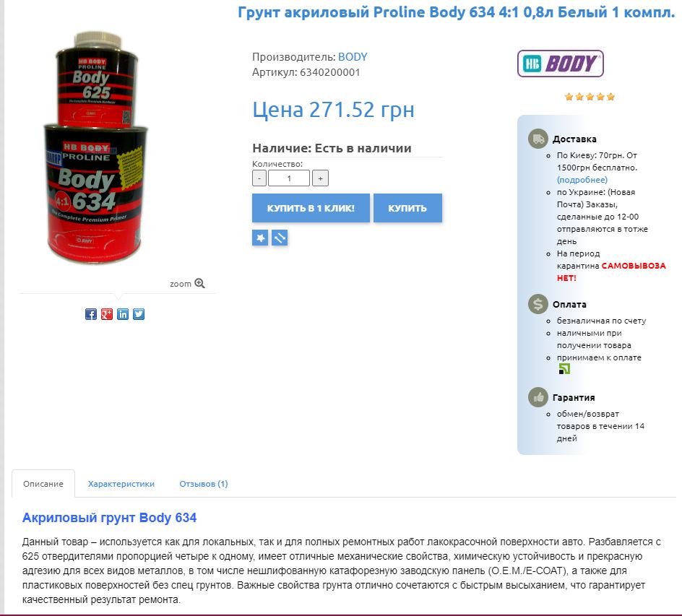Decrease quantity with minus button
This screenshot has height=616, width=682.
[x=259, y=178]
